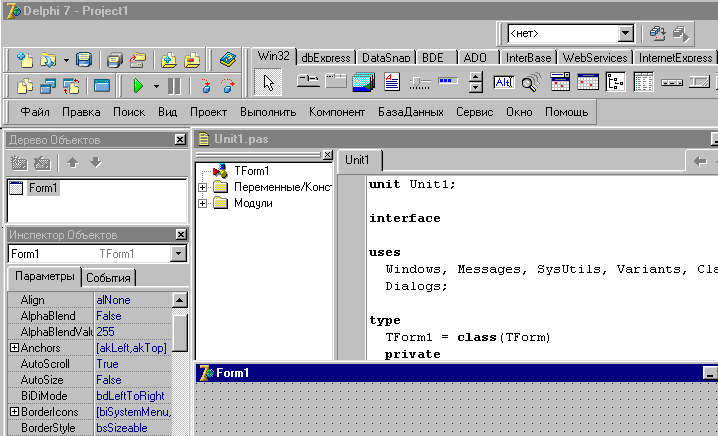Expand the Anchors property
Viewport: 718px width, 436px height.
tap(14, 348)
